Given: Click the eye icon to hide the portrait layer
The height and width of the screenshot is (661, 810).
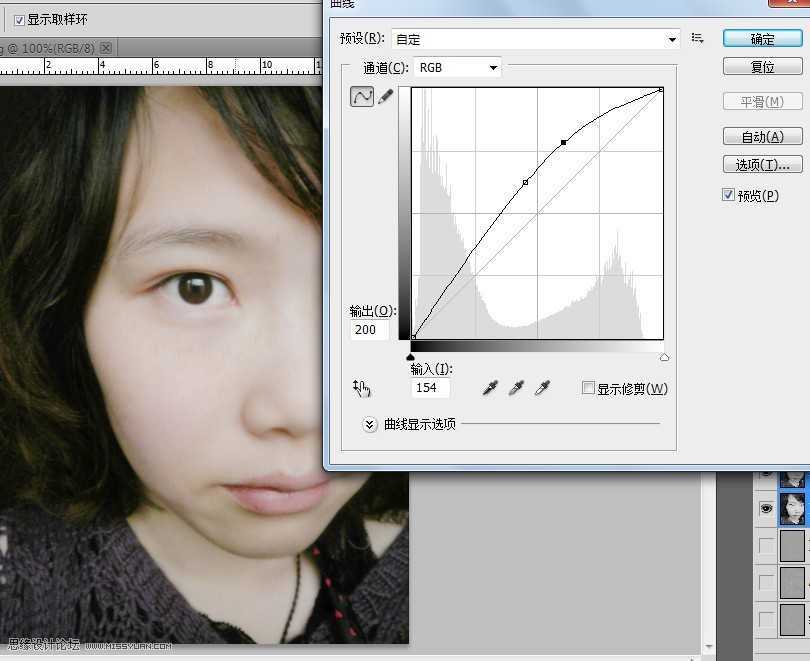Looking at the screenshot, I should (765, 509).
